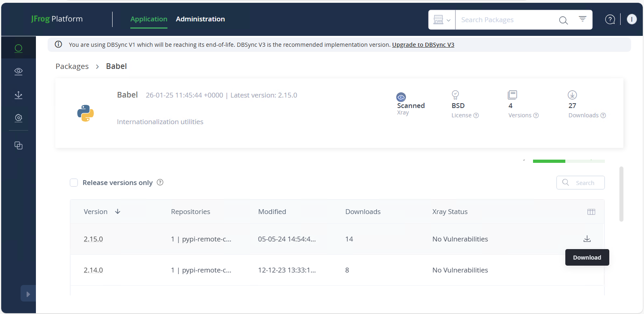Sort by Version column arrow
Image resolution: width=644 pixels, height=314 pixels.
(117, 212)
